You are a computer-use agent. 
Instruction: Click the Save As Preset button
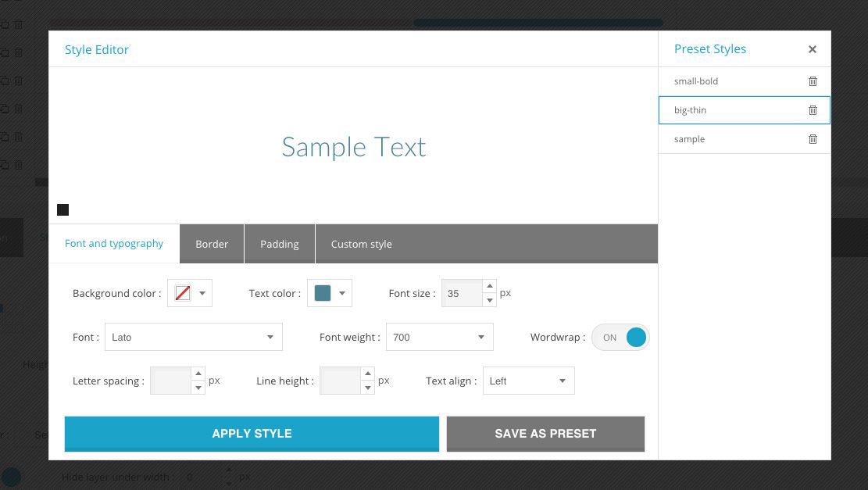[545, 434]
